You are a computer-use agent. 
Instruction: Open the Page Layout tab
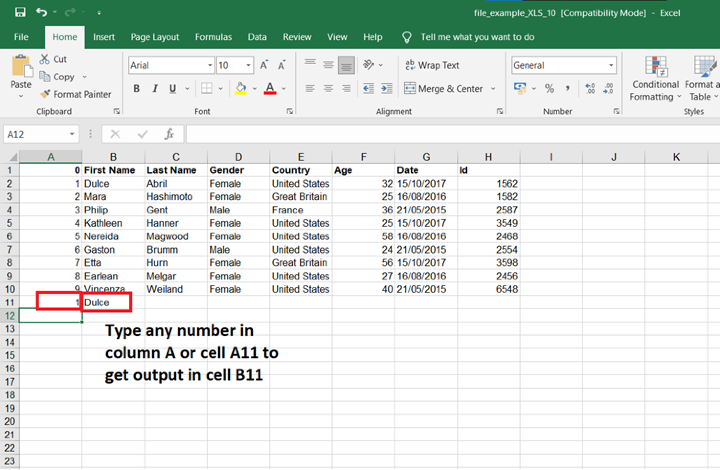pyautogui.click(x=155, y=37)
